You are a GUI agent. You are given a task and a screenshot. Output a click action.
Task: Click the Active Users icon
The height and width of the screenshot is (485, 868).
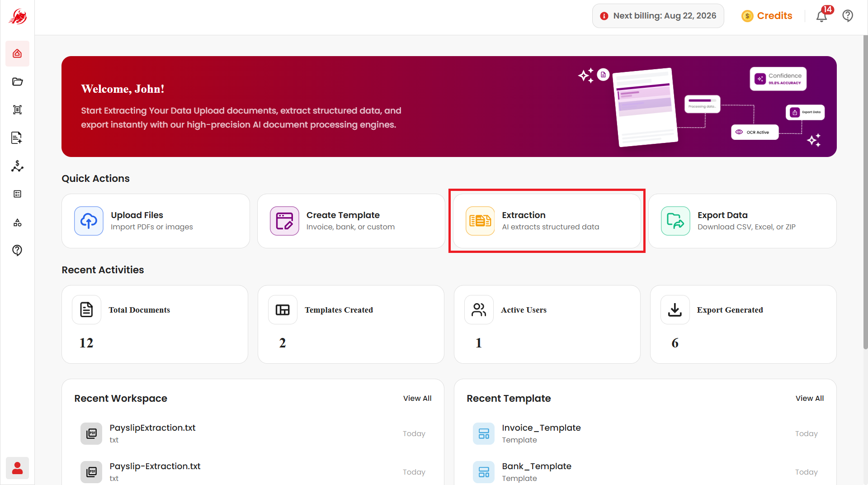coord(479,310)
